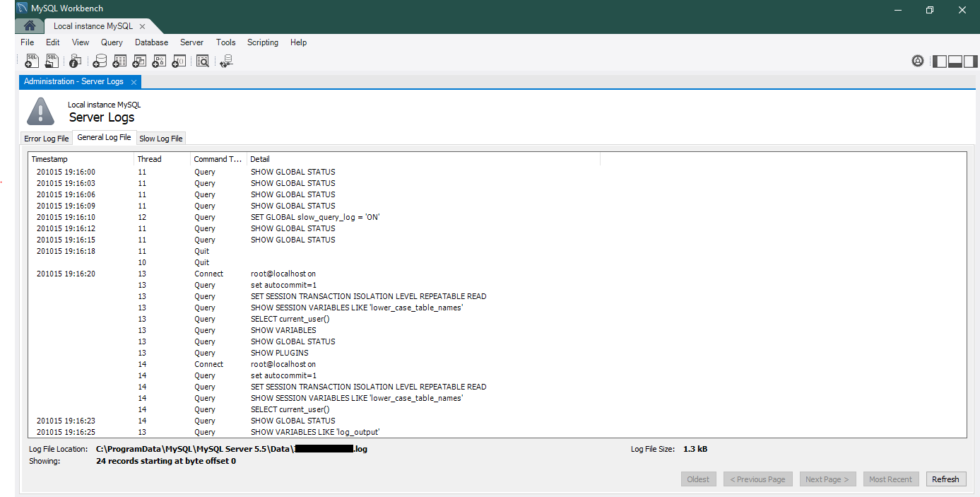
Task: Select thread 14 SELECT current_user() row
Action: coord(497,409)
